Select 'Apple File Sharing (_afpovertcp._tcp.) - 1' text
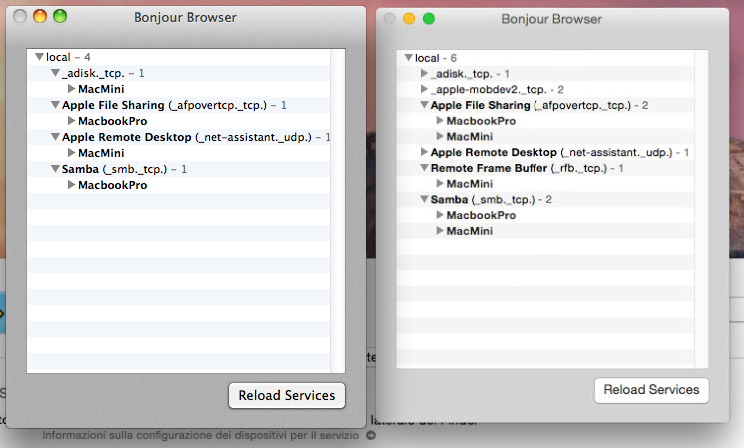Viewport: 744px width, 448px height. pos(174,105)
